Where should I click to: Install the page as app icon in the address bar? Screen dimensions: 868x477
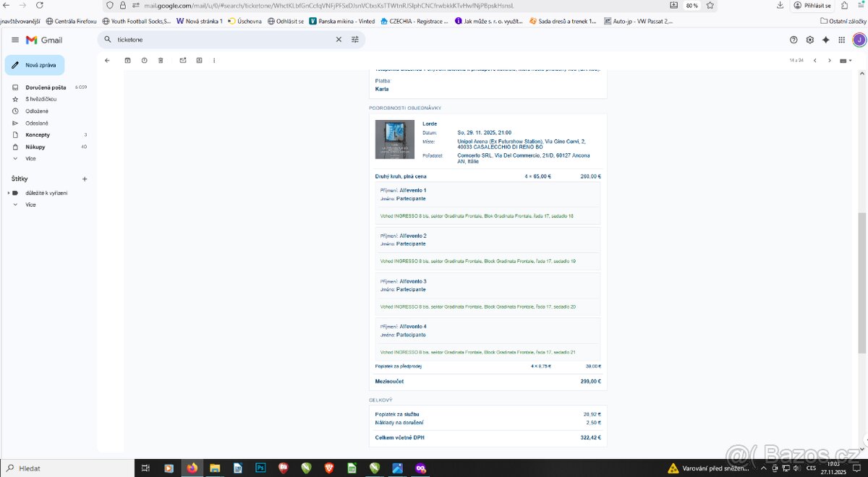coord(674,5)
